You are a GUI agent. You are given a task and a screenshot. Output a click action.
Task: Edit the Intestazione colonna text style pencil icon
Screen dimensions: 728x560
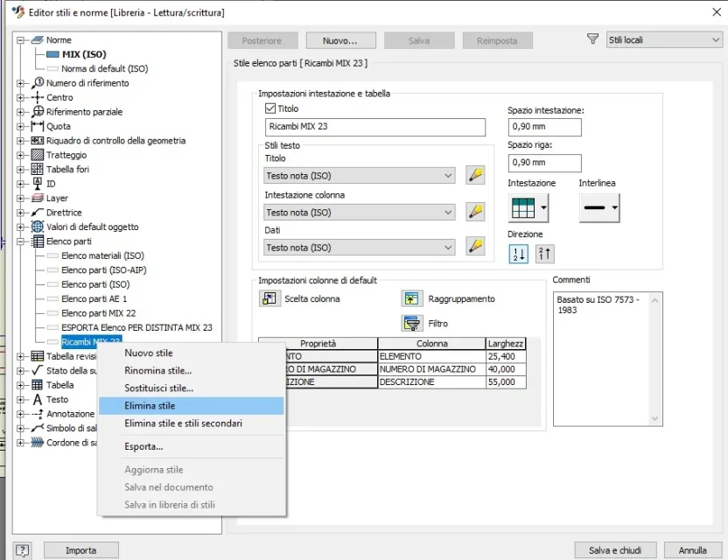click(x=475, y=212)
